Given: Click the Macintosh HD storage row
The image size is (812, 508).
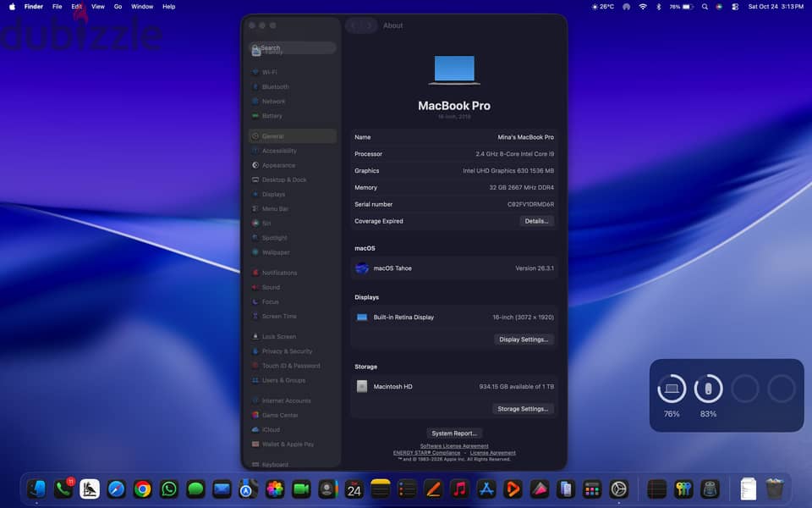Looking at the screenshot, I should pyautogui.click(x=454, y=387).
